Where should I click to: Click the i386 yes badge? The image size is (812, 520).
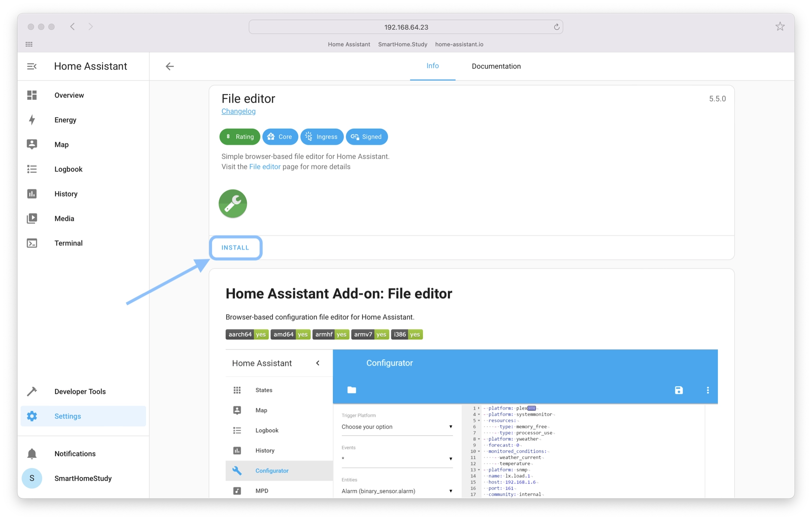point(407,334)
